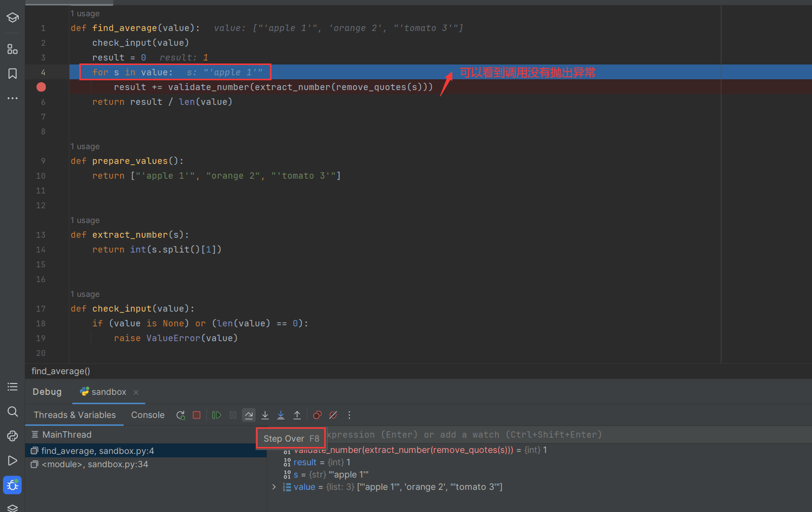Click the Step Out arrow icon
This screenshot has width=812, height=512.
tap(297, 415)
